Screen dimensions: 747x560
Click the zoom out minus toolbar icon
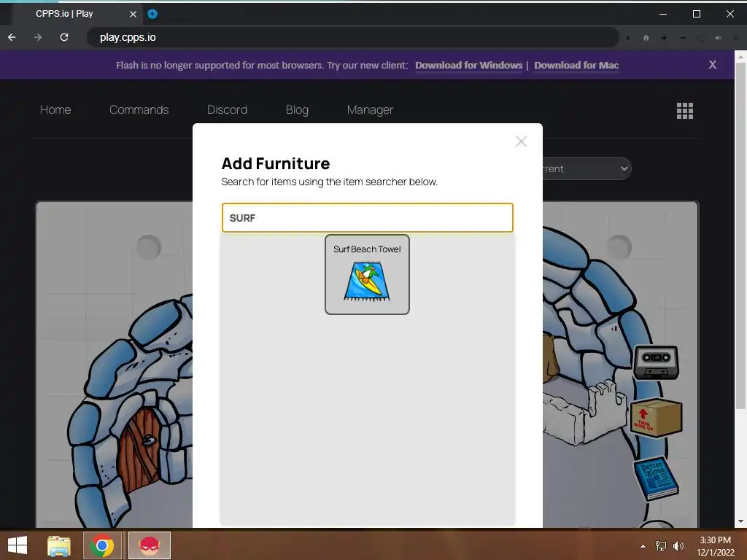pyautogui.click(x=683, y=38)
